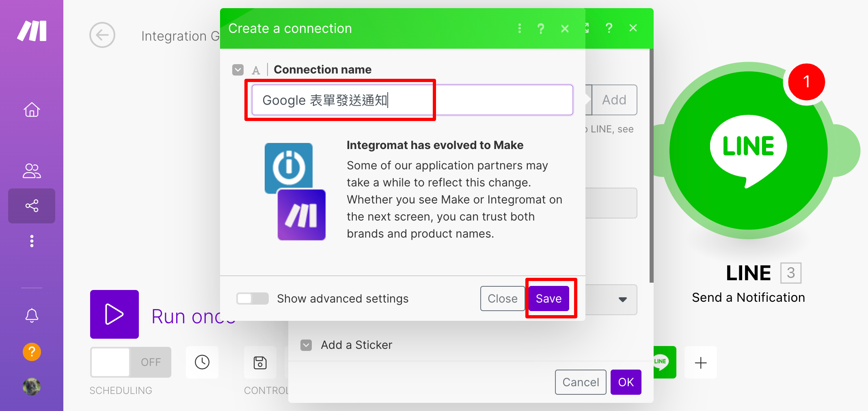The image size is (868, 411).
Task: Open the sidebar more options dots
Action: pyautogui.click(x=32, y=241)
